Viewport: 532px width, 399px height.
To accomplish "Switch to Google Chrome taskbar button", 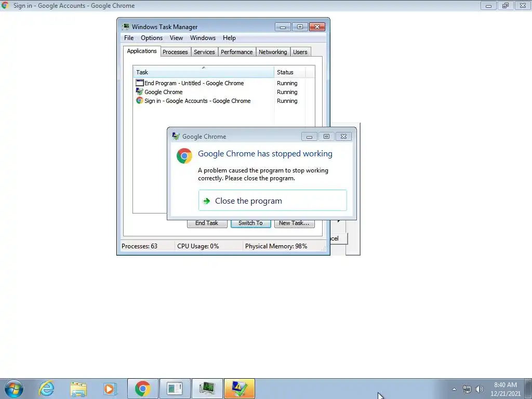I will [142, 389].
